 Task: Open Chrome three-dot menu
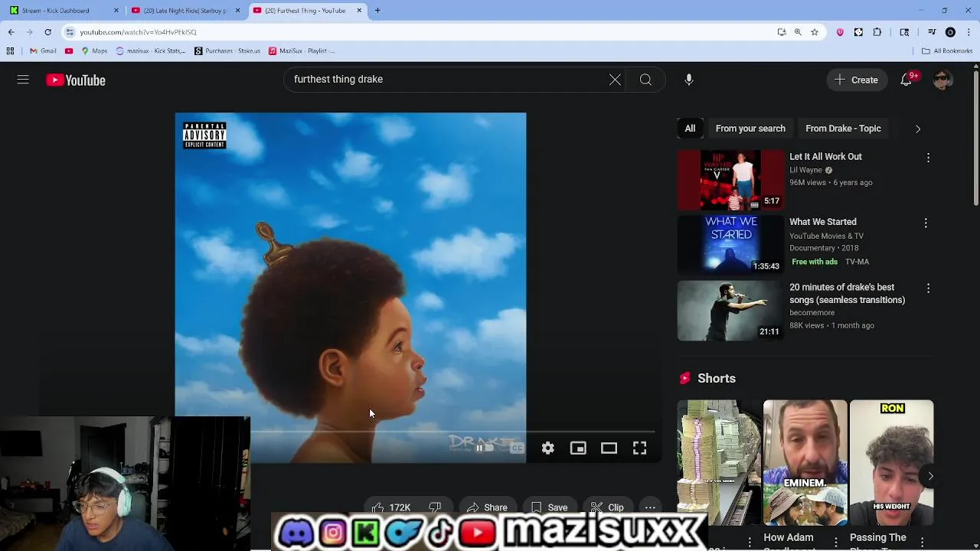click(x=969, y=32)
